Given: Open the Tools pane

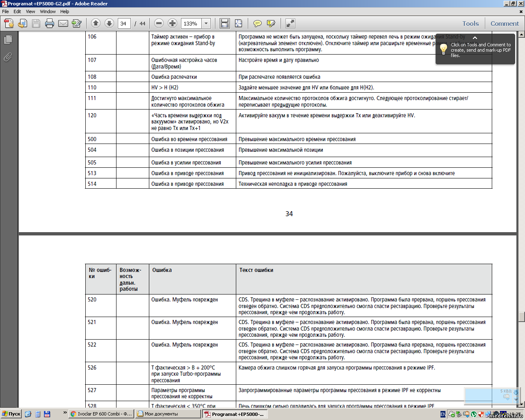Looking at the screenshot, I should (x=470, y=23).
